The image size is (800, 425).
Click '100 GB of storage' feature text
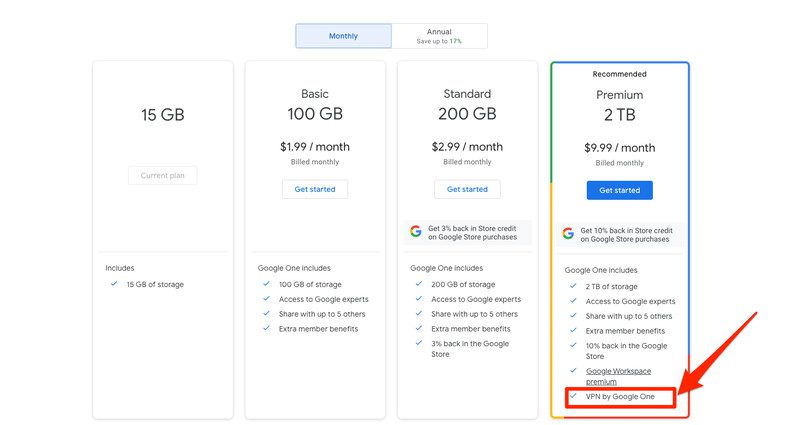click(x=310, y=285)
